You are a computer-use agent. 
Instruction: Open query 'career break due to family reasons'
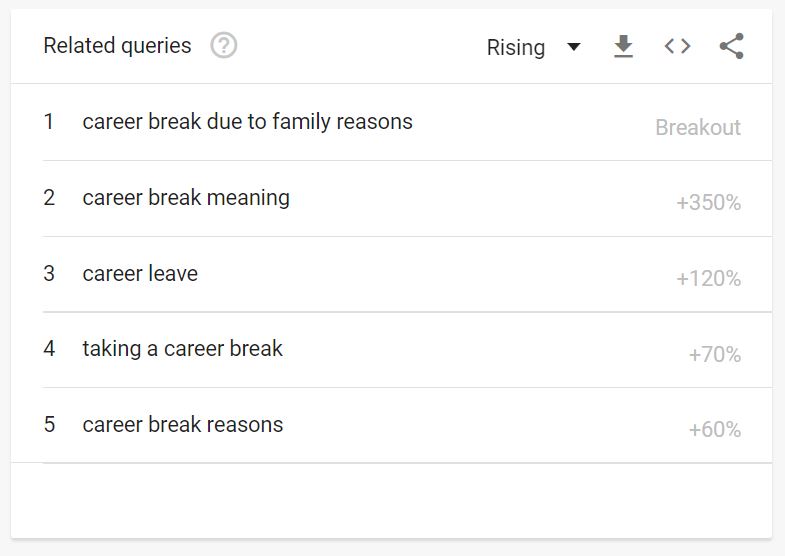(x=247, y=122)
